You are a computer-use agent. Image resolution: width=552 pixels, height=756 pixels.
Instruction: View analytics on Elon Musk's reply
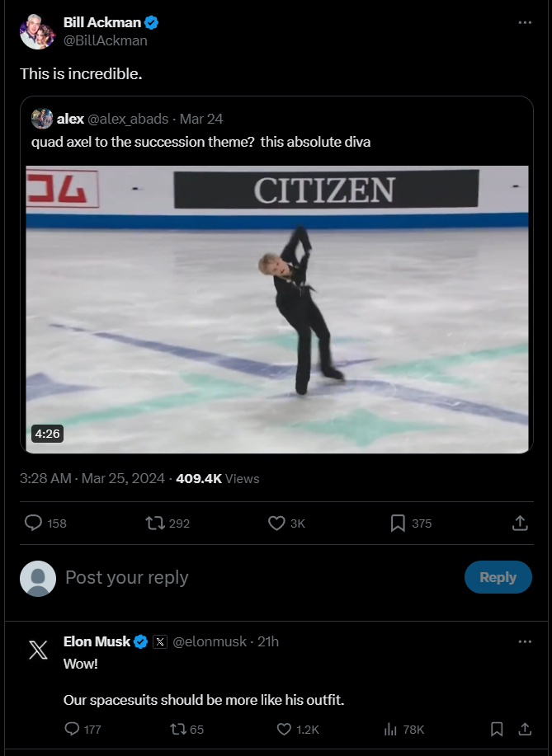[391, 729]
